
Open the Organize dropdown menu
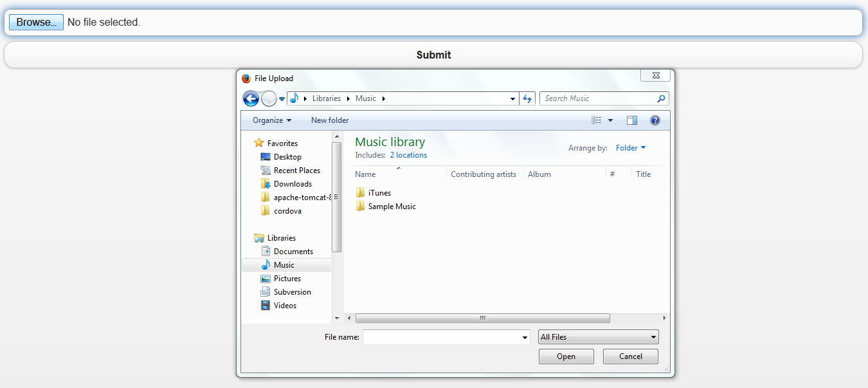click(271, 120)
